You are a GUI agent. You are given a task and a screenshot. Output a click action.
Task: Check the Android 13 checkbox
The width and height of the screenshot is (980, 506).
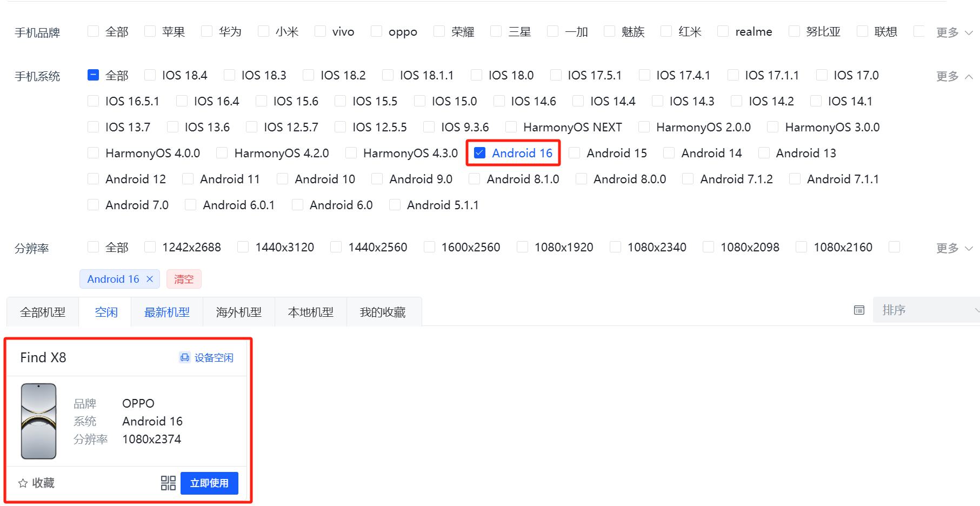tap(764, 153)
